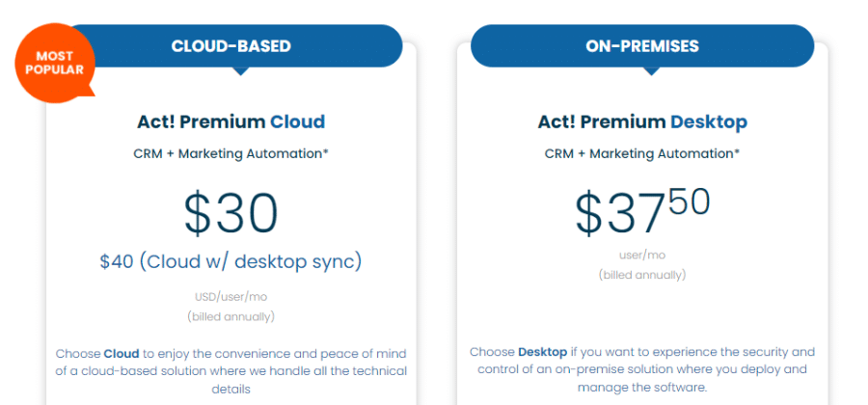This screenshot has width=868, height=405.
Task: Click the user/mo label under Desktop price
Action: tap(642, 256)
